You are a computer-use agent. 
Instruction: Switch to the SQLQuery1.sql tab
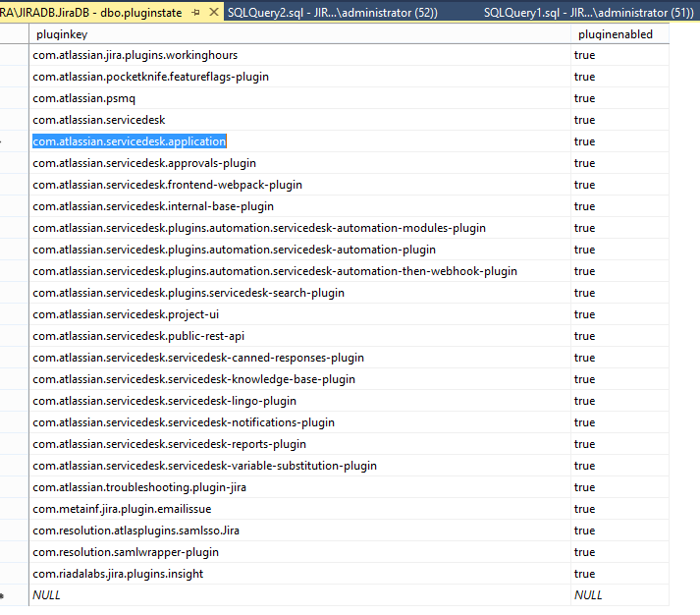tap(588, 13)
